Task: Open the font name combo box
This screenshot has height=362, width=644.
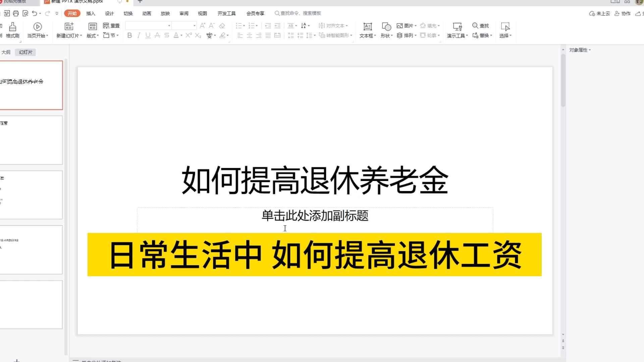Action: (148, 26)
